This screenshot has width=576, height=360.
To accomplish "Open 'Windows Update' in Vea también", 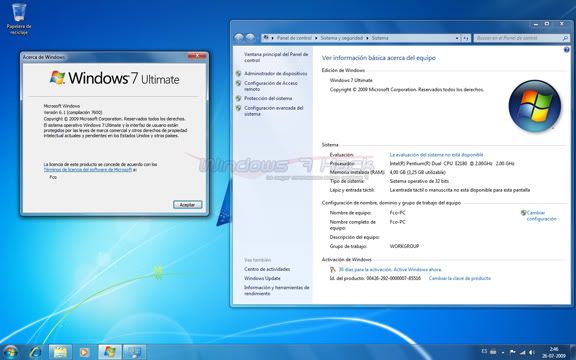I will tap(262, 278).
